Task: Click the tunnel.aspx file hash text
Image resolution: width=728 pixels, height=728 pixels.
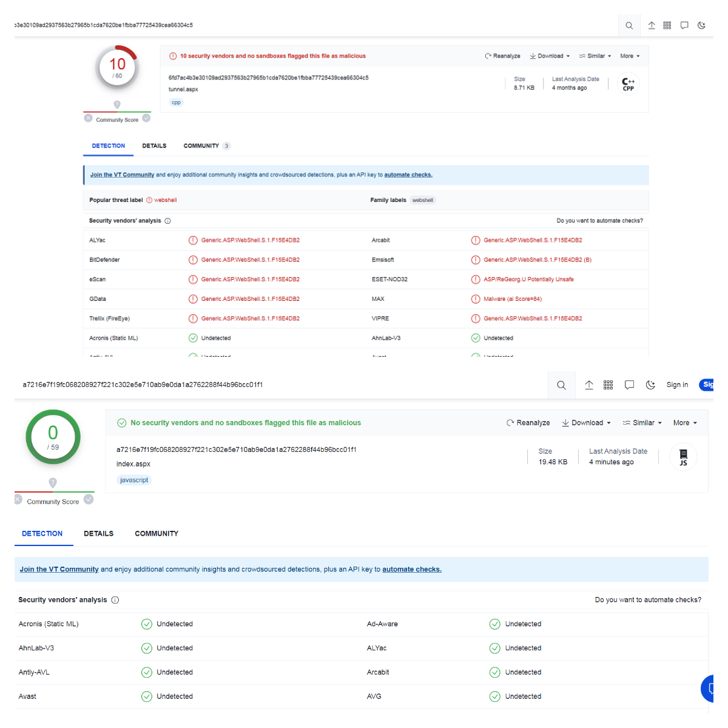Action: click(x=268, y=78)
